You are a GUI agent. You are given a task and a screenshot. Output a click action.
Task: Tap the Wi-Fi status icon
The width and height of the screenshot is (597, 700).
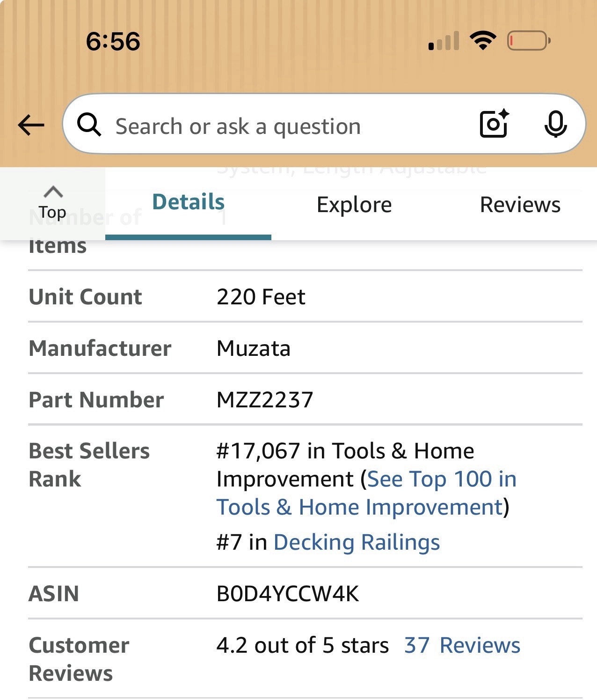483,40
